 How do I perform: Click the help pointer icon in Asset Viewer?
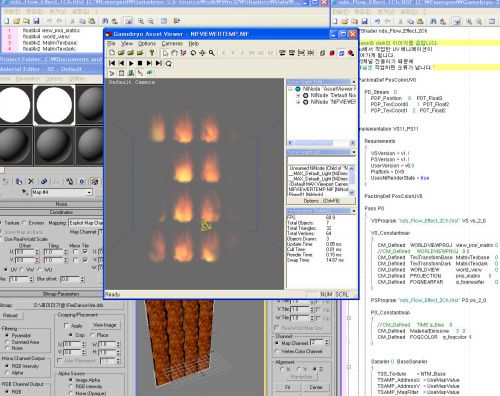[152, 53]
